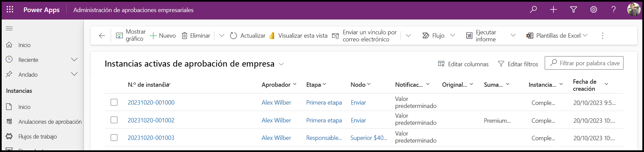Click the Nuevo button
The width and height of the screenshot is (644, 152).
coord(163,36)
